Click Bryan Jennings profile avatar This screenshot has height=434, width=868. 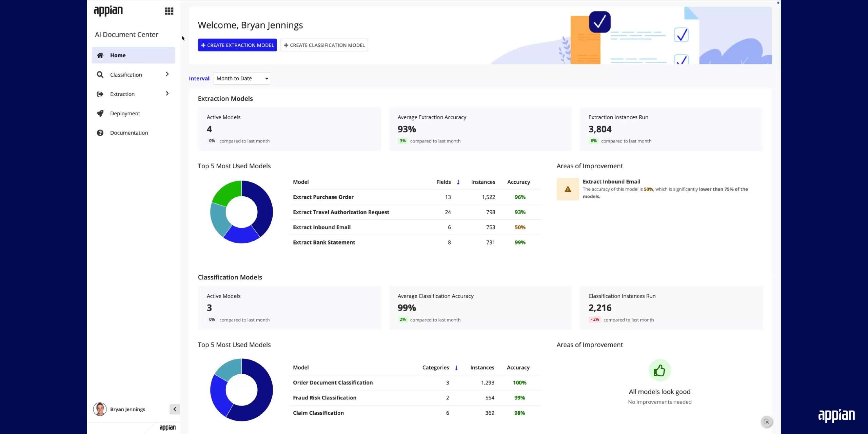(100, 409)
